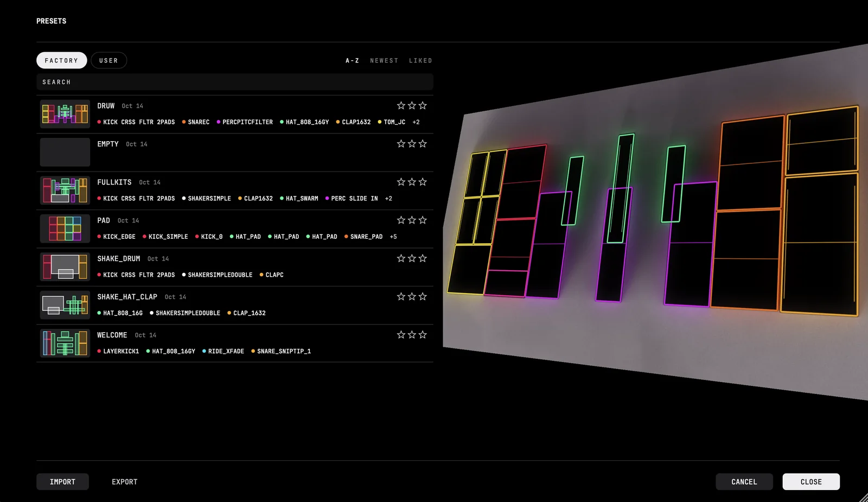The image size is (868, 502).
Task: Click the SEARCH field
Action: point(235,82)
